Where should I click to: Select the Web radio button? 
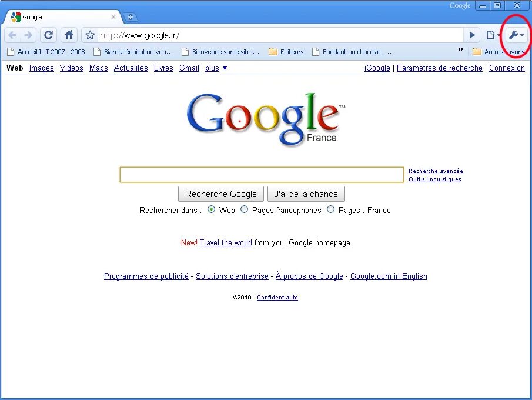click(x=211, y=209)
